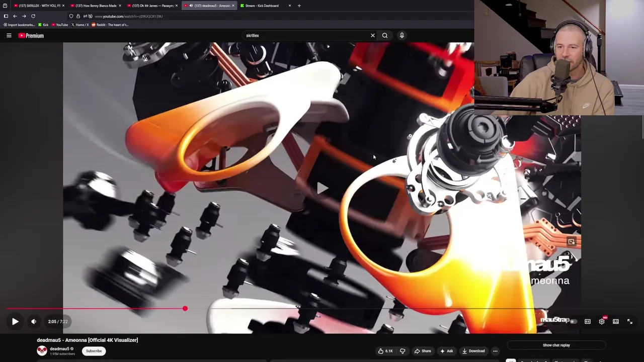The width and height of the screenshot is (644, 362).
Task: Mute the video volume speaker
Action: [34, 321]
